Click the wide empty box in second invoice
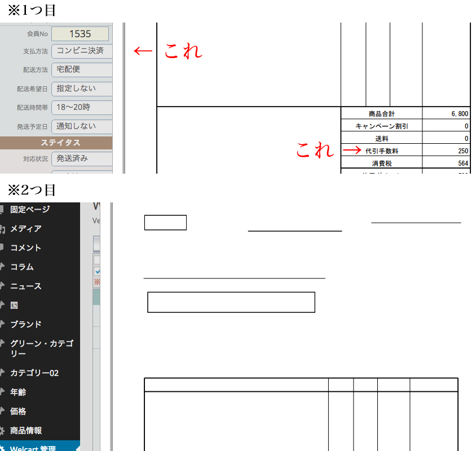The image size is (476, 451). pyautogui.click(x=231, y=302)
